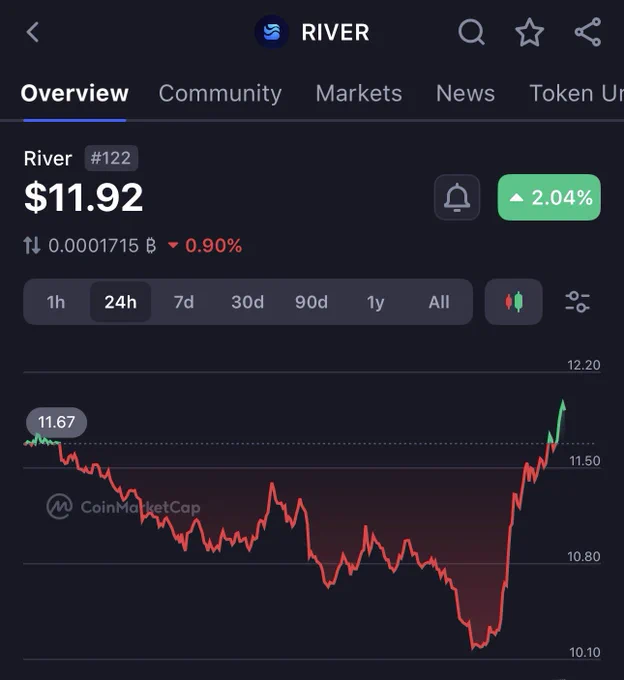Screen dimensions: 624x680
Task: Open the Token Unlocks tab
Action: (576, 93)
